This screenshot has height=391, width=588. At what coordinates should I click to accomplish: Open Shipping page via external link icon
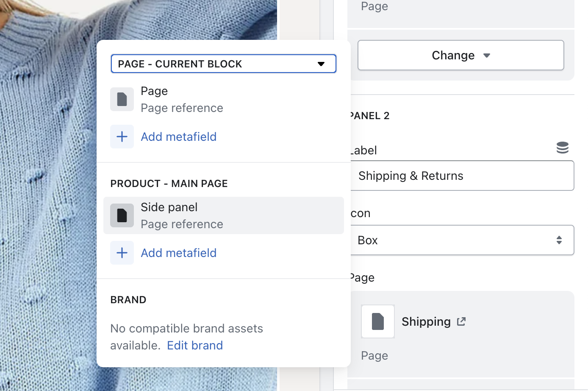click(x=461, y=322)
